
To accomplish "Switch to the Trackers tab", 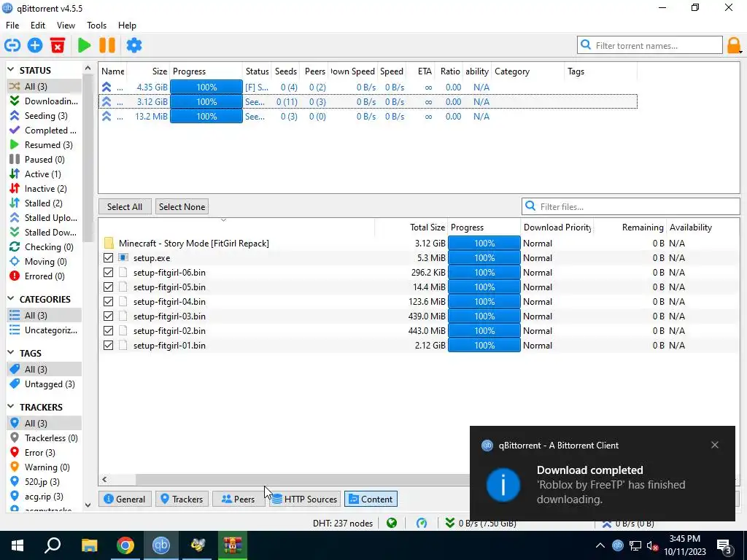I will (x=182, y=499).
